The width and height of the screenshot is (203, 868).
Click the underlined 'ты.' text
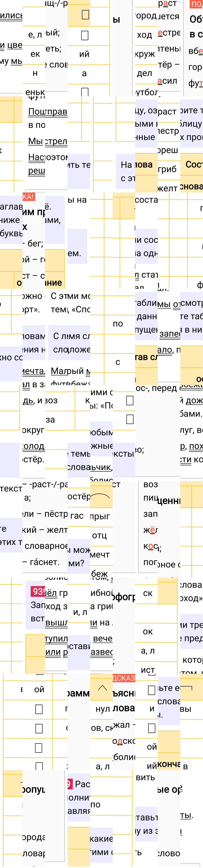tap(187, 815)
